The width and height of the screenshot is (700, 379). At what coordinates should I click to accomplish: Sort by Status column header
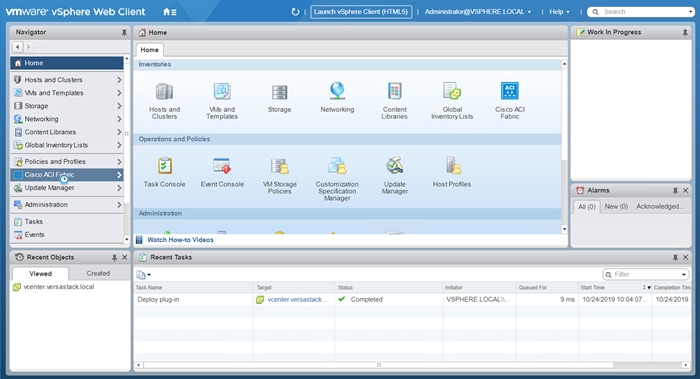pyautogui.click(x=388, y=288)
